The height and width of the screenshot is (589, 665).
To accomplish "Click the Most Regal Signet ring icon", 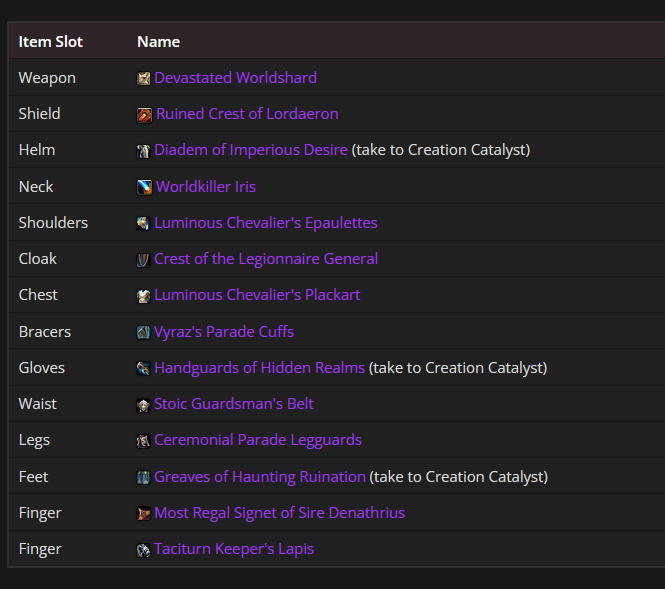I will point(143,514).
